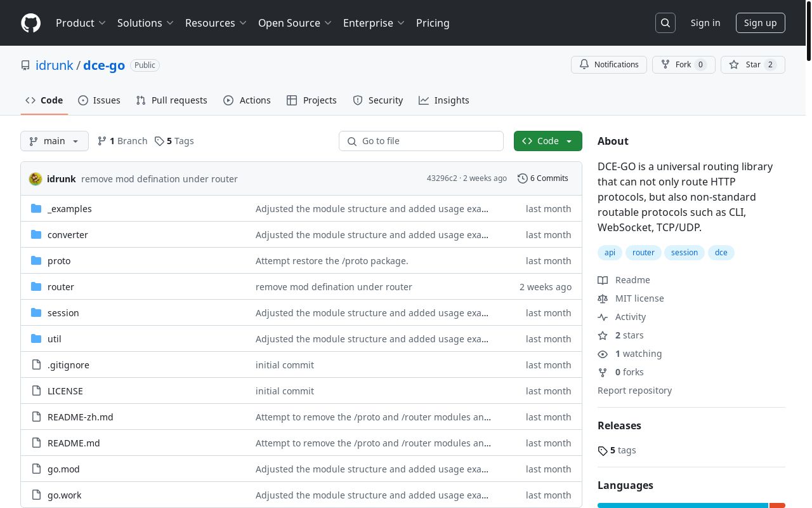Click the Go to file search field

click(421, 141)
